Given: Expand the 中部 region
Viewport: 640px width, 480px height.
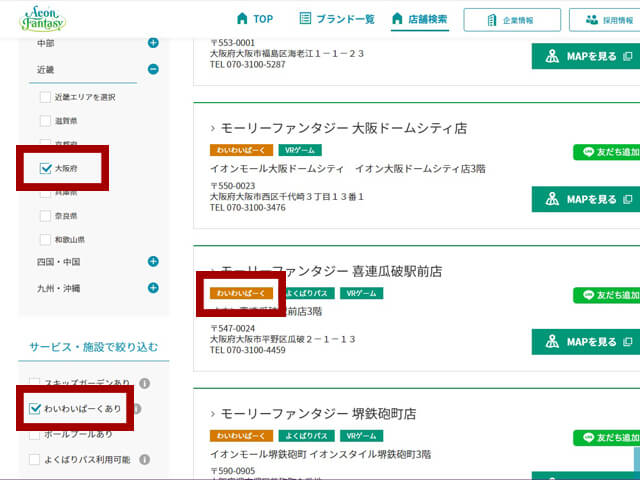Looking at the screenshot, I should (153, 42).
